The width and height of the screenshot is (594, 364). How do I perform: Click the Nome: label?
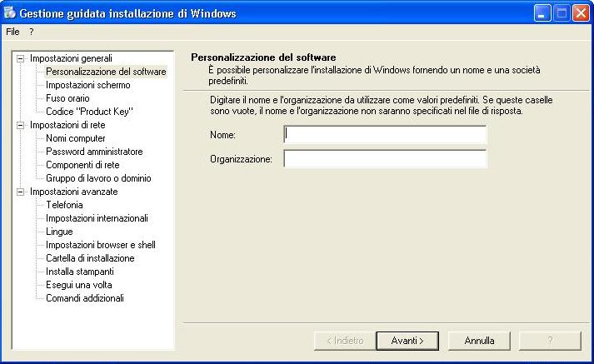click(x=222, y=135)
